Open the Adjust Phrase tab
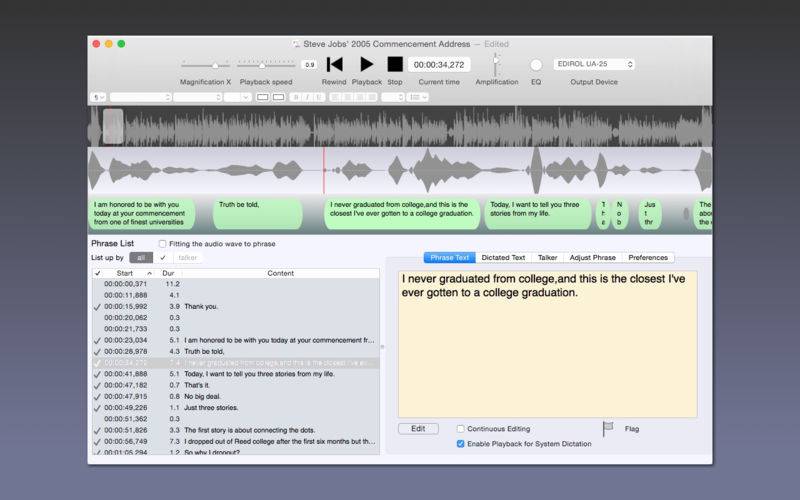The width and height of the screenshot is (800, 500). [x=592, y=258]
